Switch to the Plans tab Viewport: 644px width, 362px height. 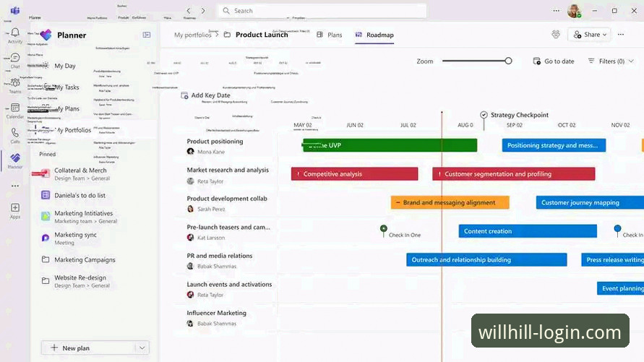[x=330, y=35]
